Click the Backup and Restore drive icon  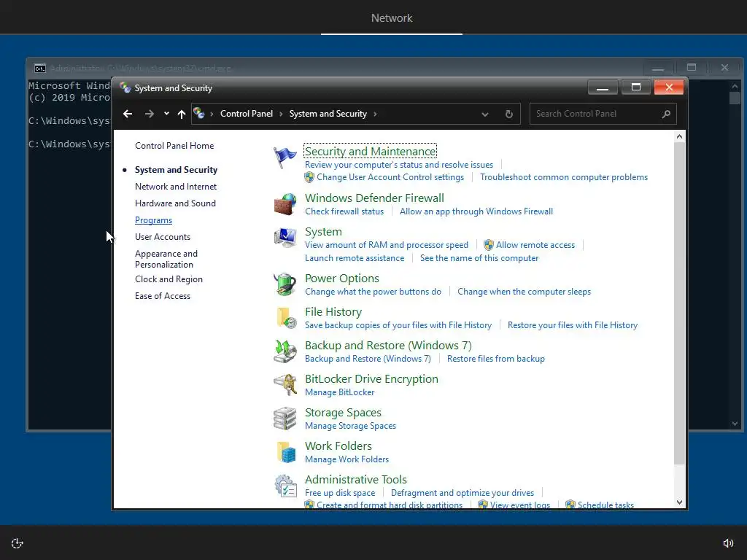[285, 351]
